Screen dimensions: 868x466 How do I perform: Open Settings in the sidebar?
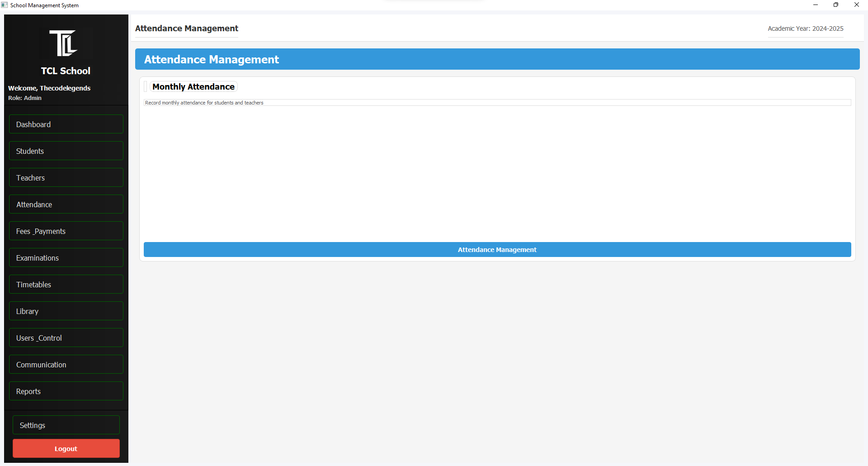click(66, 425)
